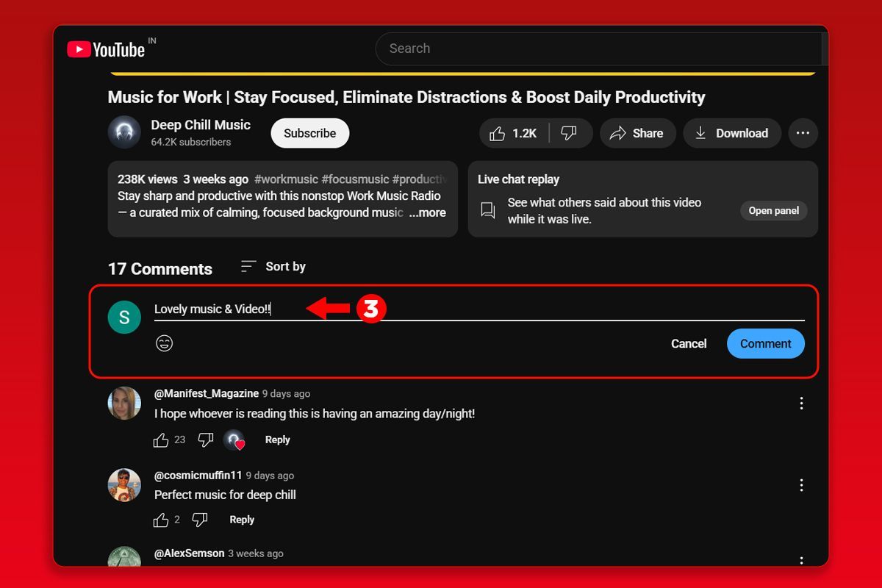Open the Sort by comments dropdown
This screenshot has width=882, height=588.
click(x=273, y=267)
